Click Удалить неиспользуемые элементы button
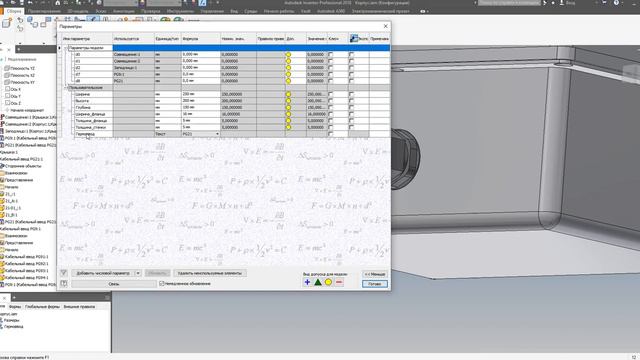The width and height of the screenshot is (640, 360). tap(210, 273)
